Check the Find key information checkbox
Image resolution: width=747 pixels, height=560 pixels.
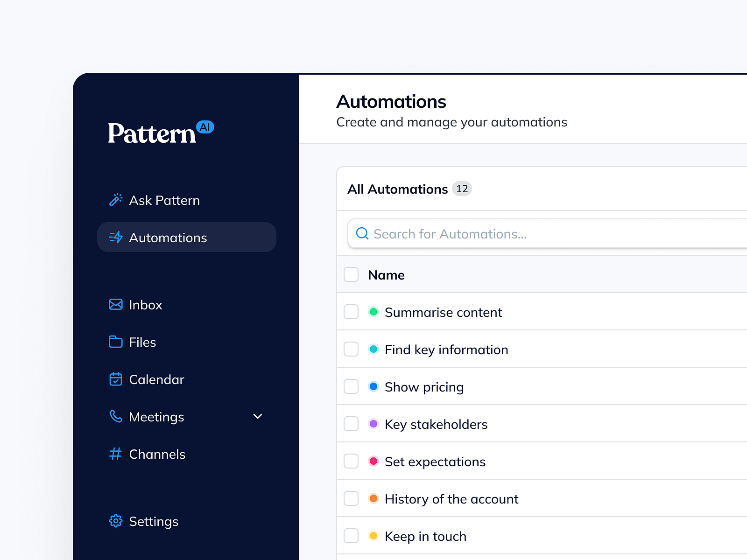351,349
